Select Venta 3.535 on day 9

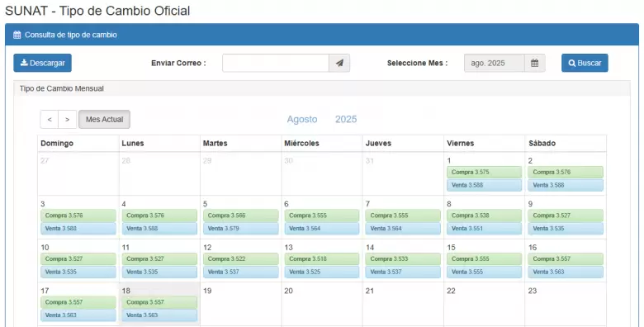coord(565,229)
